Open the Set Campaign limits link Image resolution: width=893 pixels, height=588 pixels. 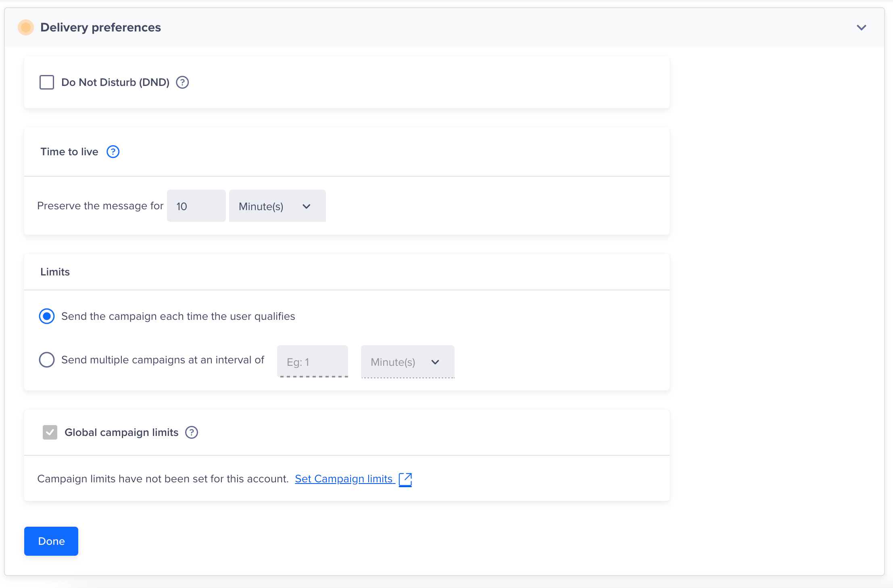[344, 479]
